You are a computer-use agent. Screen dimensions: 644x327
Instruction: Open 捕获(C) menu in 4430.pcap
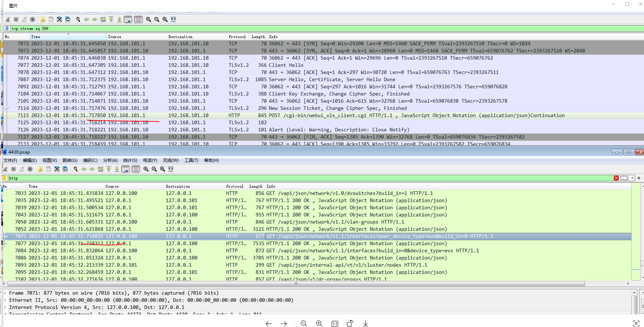tap(90, 160)
